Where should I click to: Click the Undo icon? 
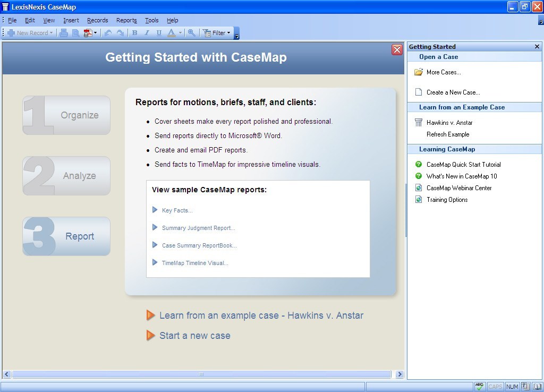109,32
